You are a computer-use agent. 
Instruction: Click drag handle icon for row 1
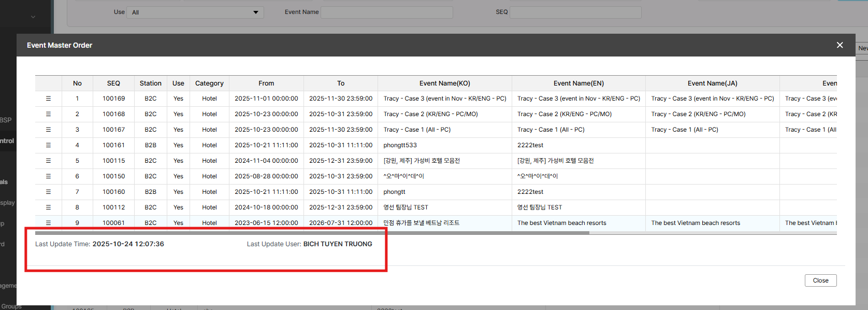[48, 98]
